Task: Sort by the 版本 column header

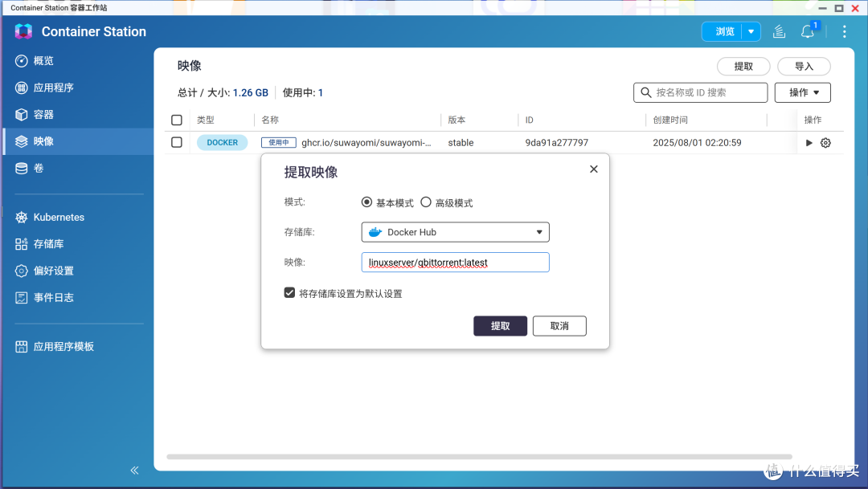Action: pyautogui.click(x=457, y=120)
